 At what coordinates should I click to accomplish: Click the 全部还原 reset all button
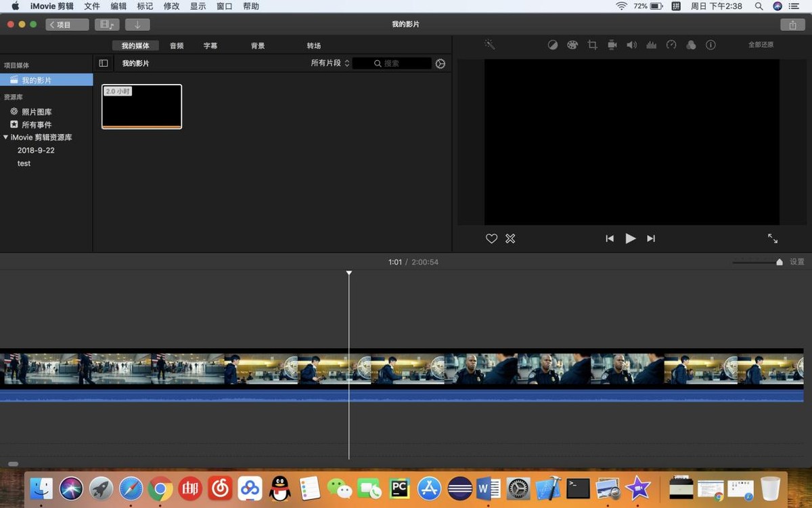pos(761,45)
